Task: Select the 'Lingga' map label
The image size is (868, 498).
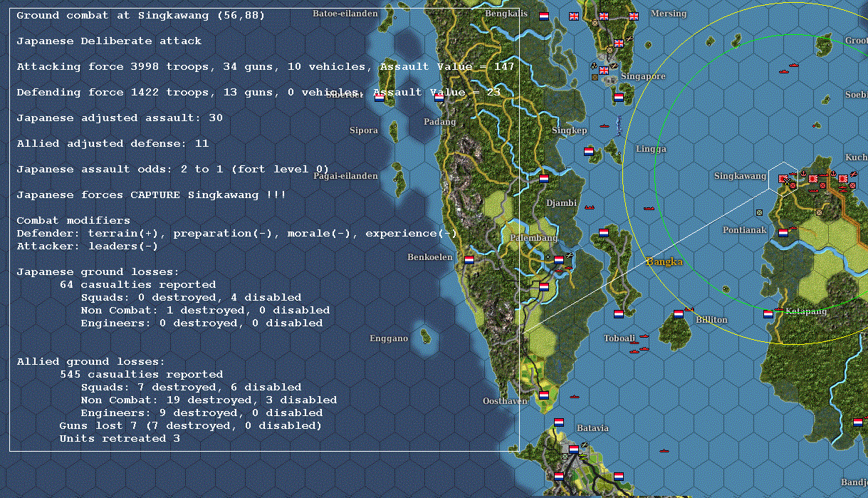Action: [x=651, y=149]
